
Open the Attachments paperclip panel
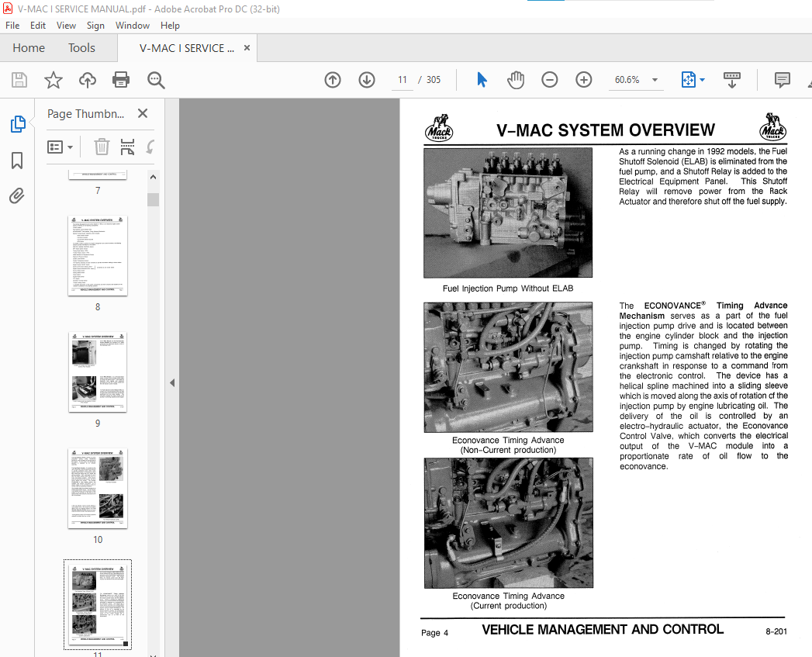[x=16, y=195]
